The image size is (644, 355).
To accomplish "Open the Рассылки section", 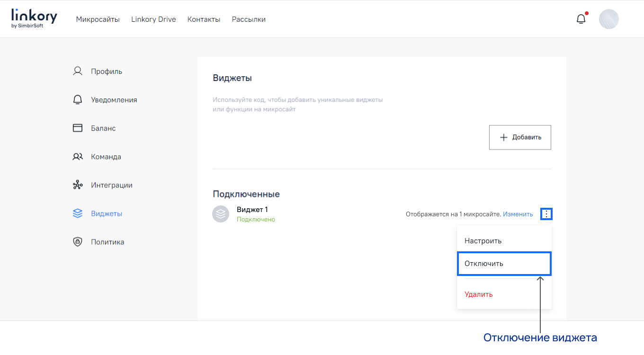I will 249,19.
